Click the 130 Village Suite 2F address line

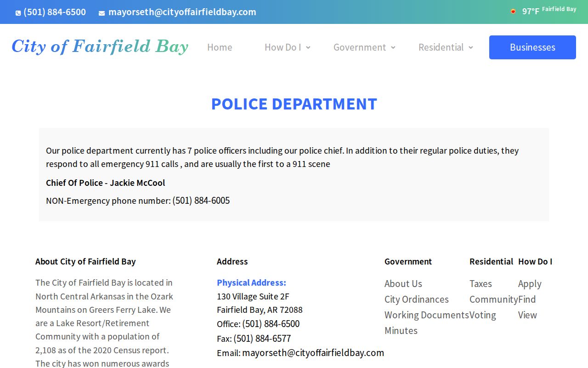[253, 296]
